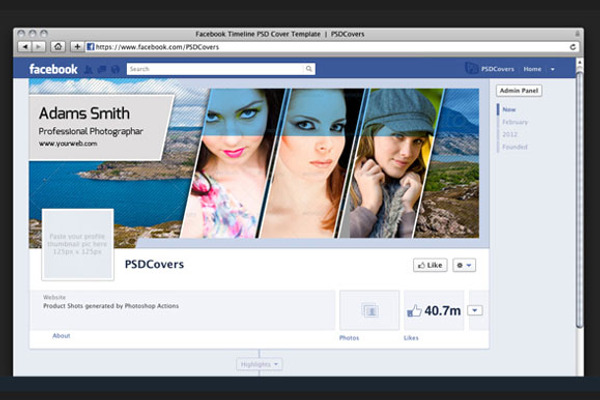Click the PSDCovers profile icon in the header
600x400 pixels.
(x=471, y=68)
